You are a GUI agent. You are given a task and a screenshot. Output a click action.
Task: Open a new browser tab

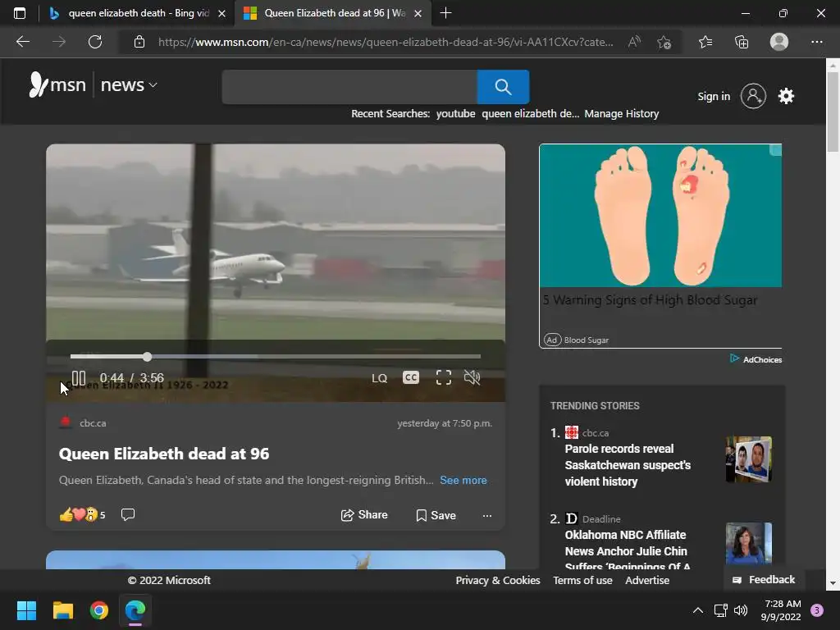445,13
